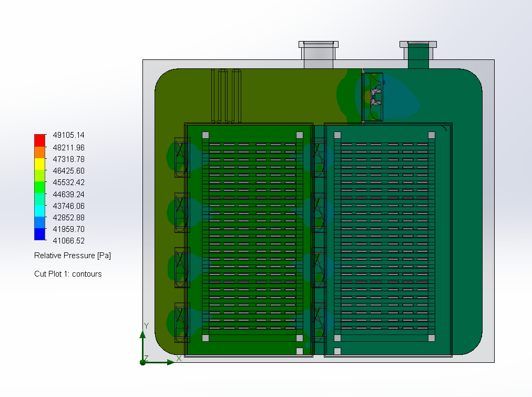Image resolution: width=532 pixels, height=397 pixels.
Task: Click the red swatch on the legend bar
Action: (x=40, y=140)
